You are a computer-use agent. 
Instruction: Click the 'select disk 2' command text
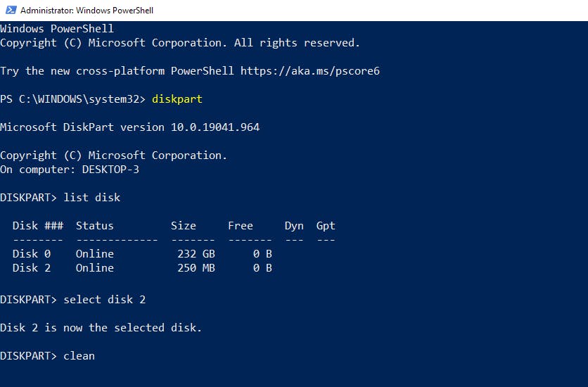click(x=105, y=300)
